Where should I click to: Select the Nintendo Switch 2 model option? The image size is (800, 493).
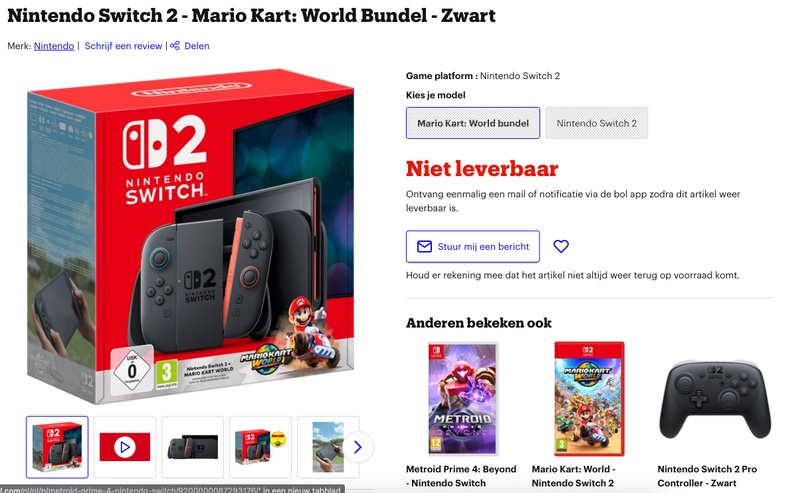(596, 123)
